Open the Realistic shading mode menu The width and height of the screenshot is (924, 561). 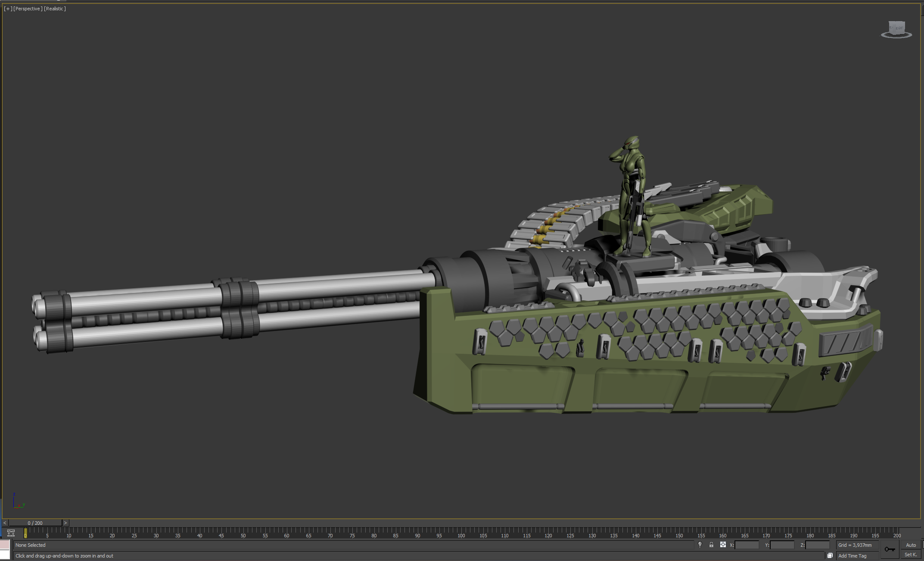(x=55, y=9)
